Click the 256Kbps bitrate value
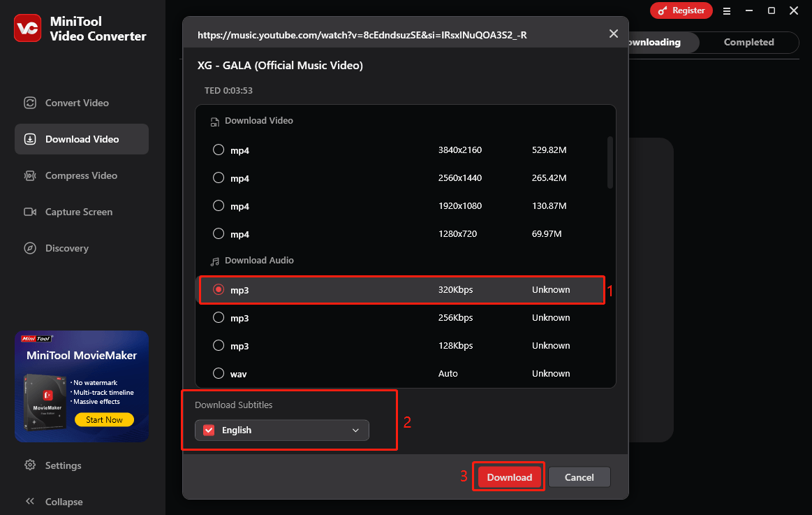812x515 pixels. point(455,318)
